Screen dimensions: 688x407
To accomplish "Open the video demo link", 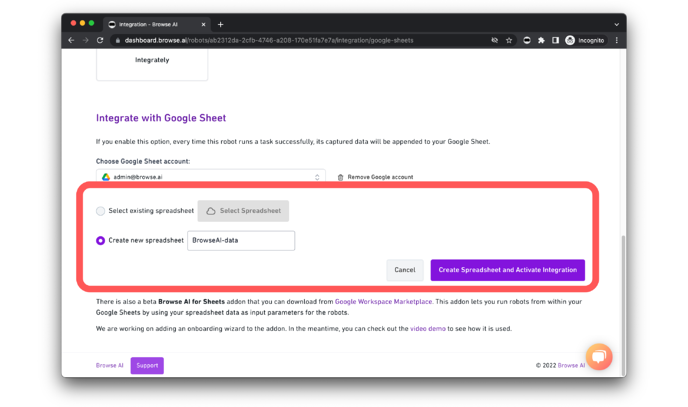I will (x=427, y=328).
